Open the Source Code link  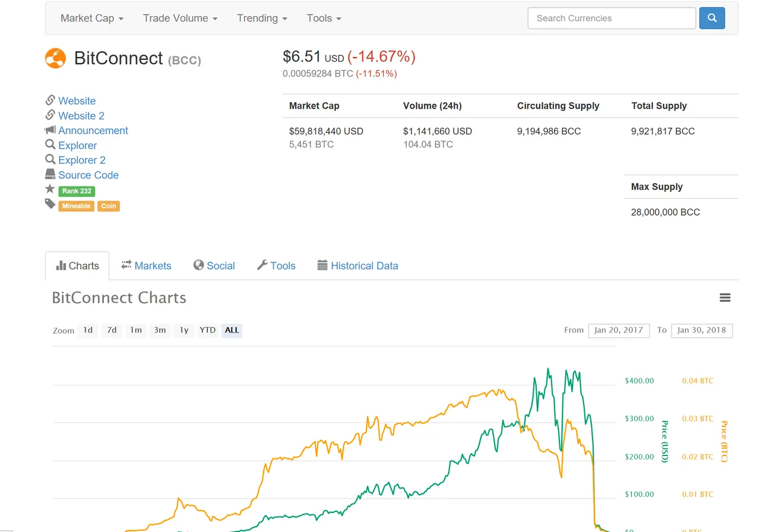(88, 175)
